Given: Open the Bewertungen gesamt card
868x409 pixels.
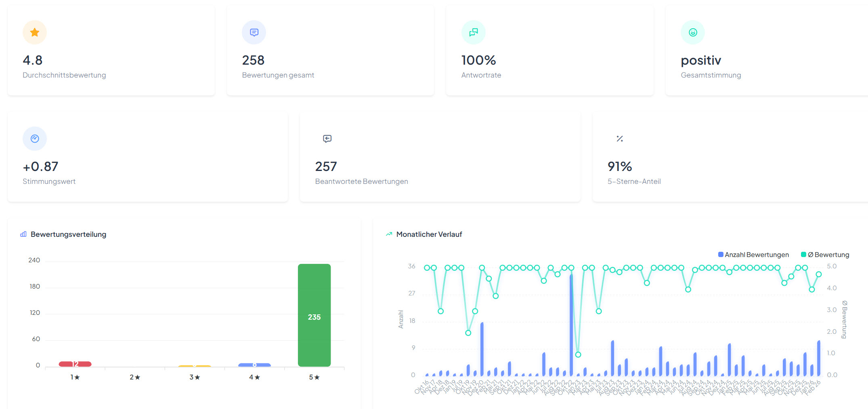Looking at the screenshot, I should (x=330, y=51).
